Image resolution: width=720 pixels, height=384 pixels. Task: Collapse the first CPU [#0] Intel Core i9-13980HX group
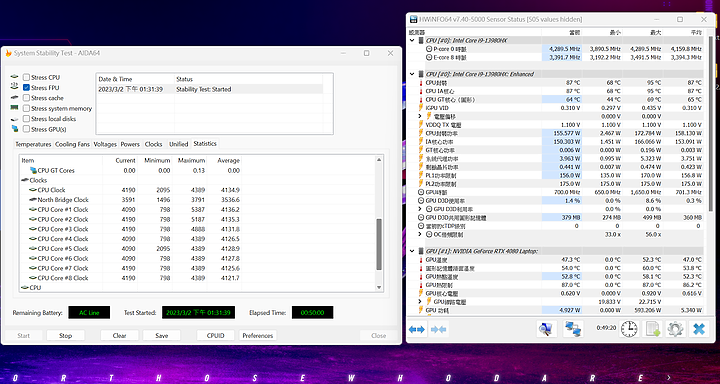[412, 40]
